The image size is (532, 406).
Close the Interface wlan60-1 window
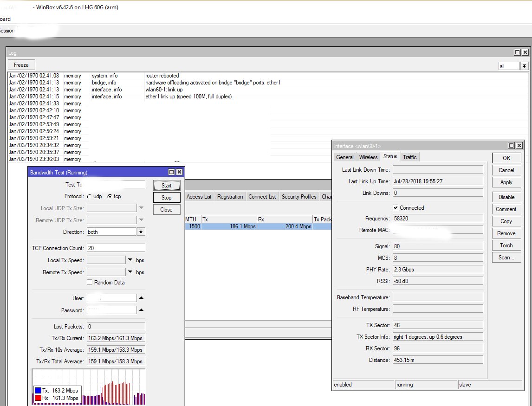519,146
